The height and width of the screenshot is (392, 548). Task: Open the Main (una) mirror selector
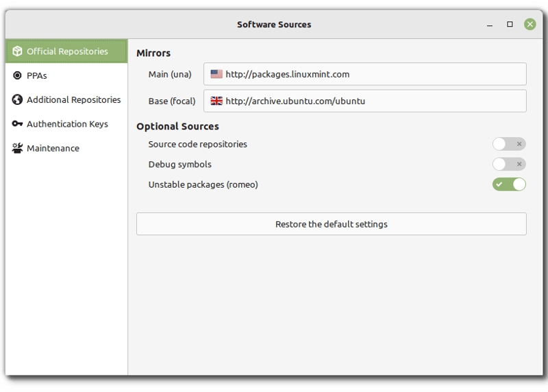[364, 74]
